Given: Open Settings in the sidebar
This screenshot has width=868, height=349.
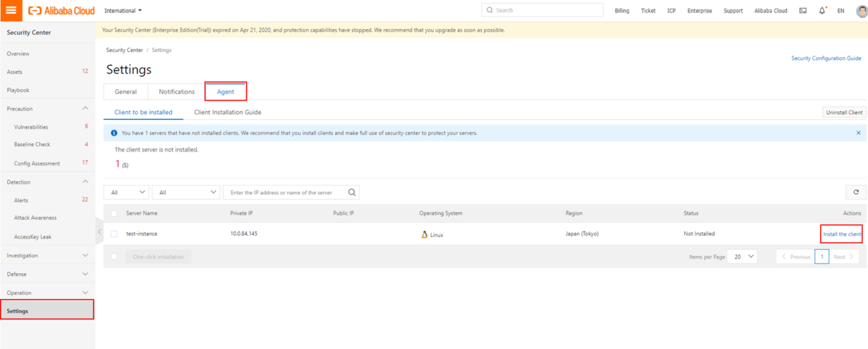Looking at the screenshot, I should [47, 311].
